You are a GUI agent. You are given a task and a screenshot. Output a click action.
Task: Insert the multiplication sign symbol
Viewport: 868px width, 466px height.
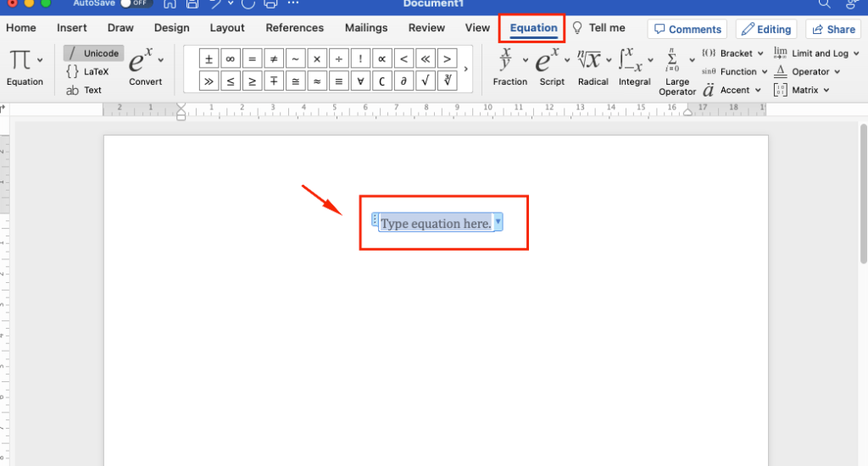(x=317, y=58)
